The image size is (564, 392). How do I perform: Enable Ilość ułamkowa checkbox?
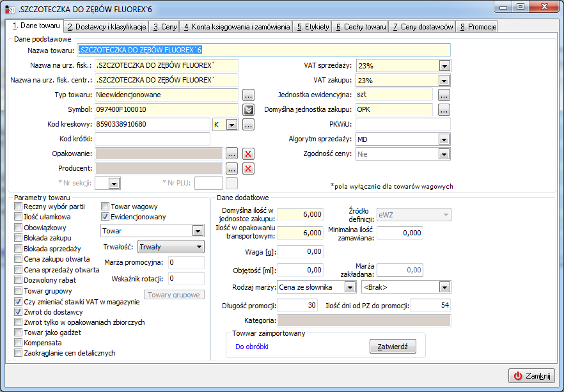[x=18, y=217]
